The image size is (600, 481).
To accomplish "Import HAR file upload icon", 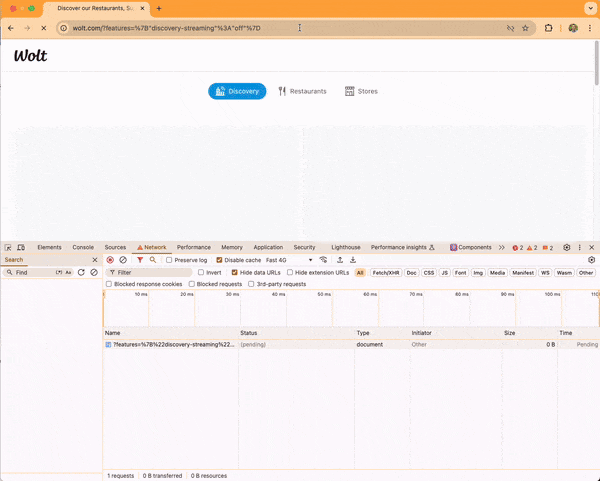I will pyautogui.click(x=340, y=260).
